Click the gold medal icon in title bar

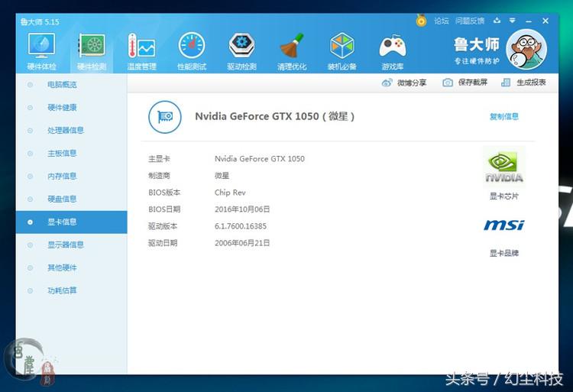(421, 21)
